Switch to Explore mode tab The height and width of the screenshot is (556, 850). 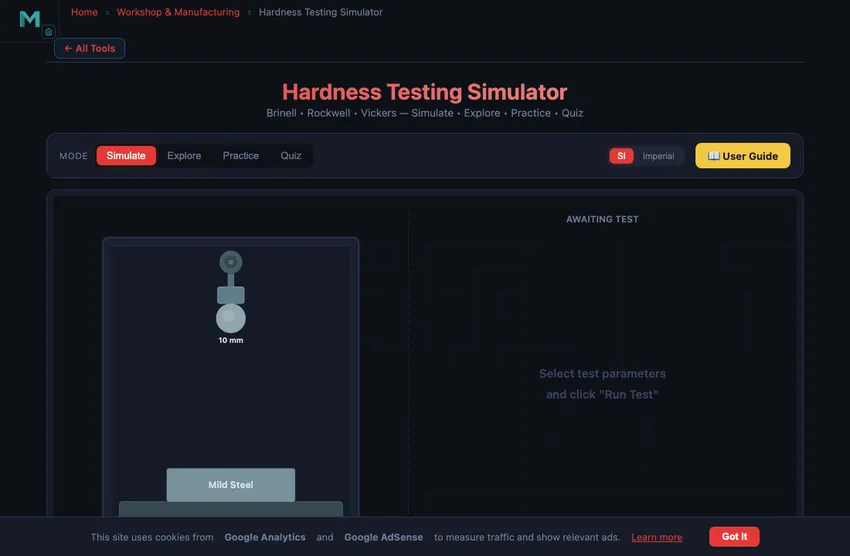pos(184,156)
